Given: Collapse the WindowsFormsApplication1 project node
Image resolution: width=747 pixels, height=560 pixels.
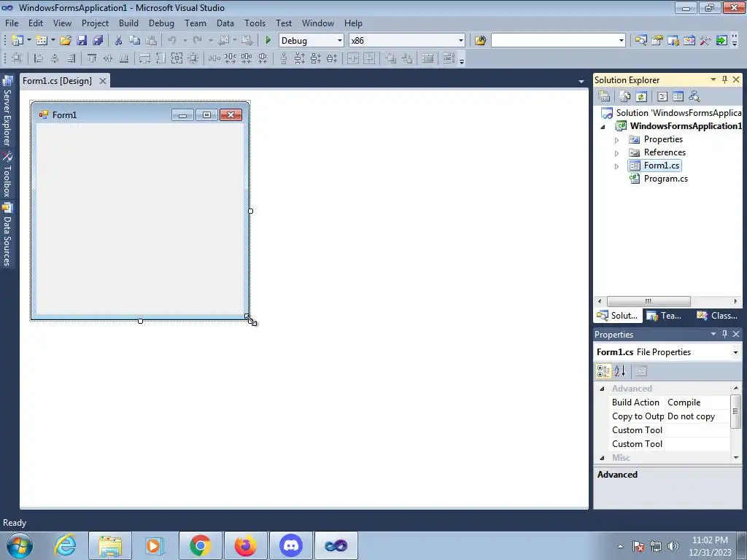Looking at the screenshot, I should (x=603, y=127).
